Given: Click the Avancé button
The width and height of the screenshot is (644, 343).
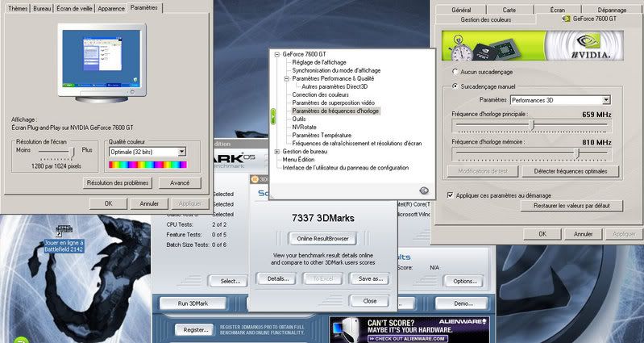Looking at the screenshot, I should click(x=180, y=182).
